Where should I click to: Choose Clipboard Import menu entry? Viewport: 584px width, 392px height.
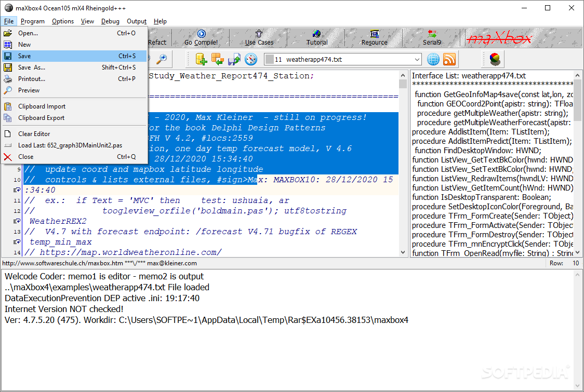pos(74,106)
